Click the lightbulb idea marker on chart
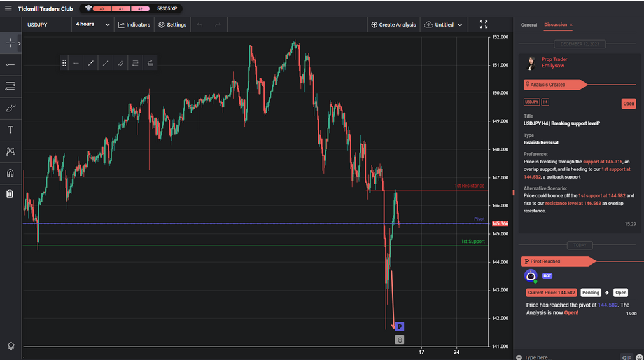644x360 pixels. click(x=399, y=340)
